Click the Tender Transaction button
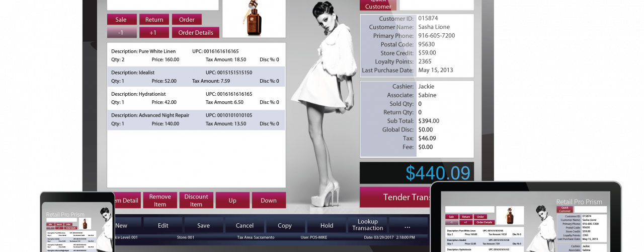 coord(395,197)
